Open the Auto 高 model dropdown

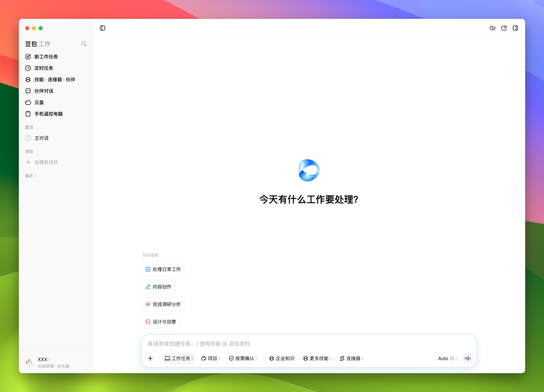coord(448,358)
